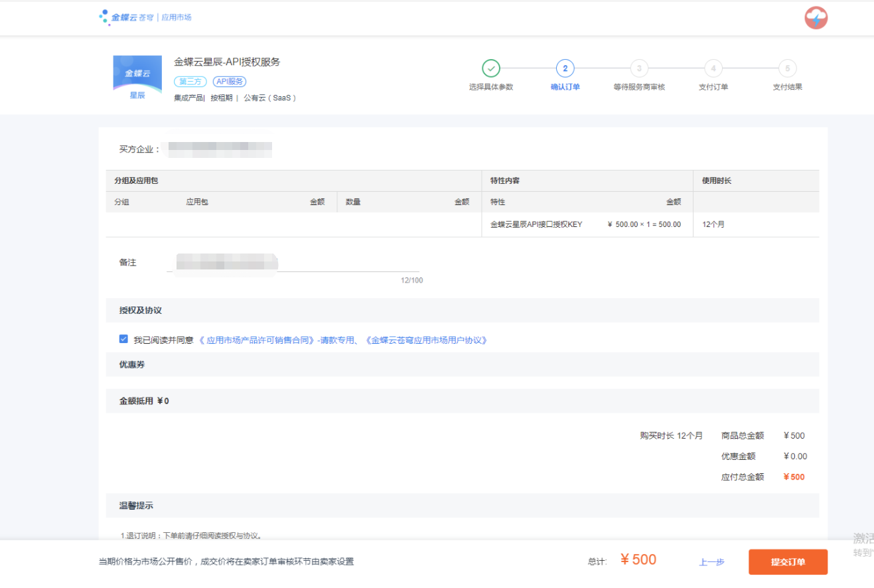Click the completed step checkmark for 选择具体参数
Screen dimensions: 874x588
pyautogui.click(x=490, y=68)
